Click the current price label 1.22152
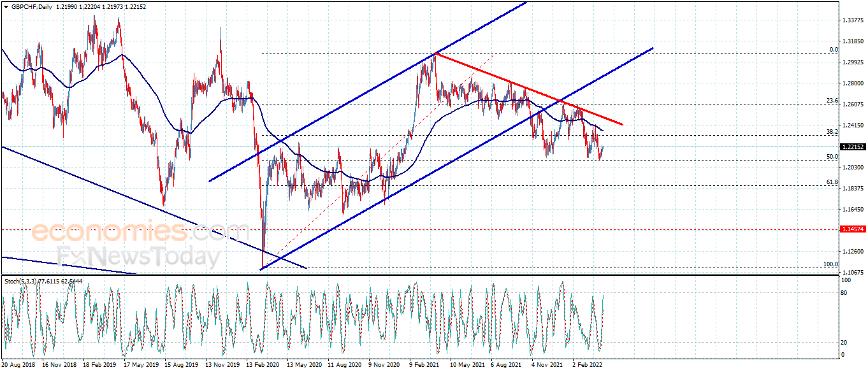Screen dimensions: 868x372 [x=853, y=147]
